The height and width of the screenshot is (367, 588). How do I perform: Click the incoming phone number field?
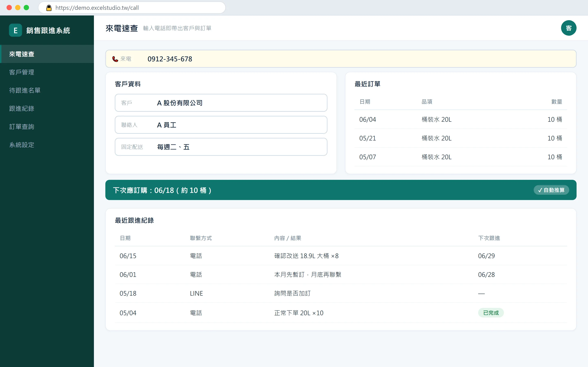[341, 59]
